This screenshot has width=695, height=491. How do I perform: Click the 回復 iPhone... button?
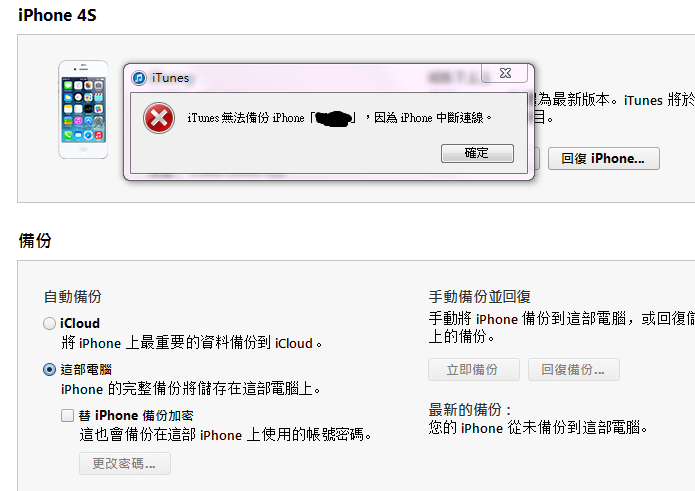coord(604,159)
